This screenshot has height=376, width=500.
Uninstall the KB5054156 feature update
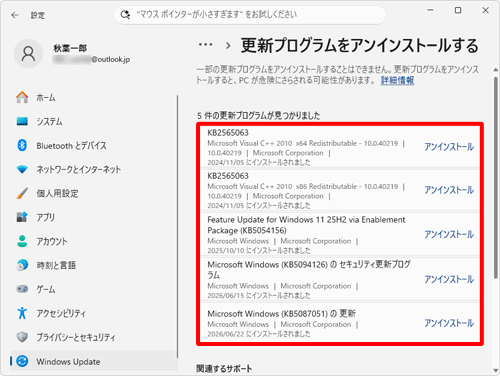click(449, 235)
